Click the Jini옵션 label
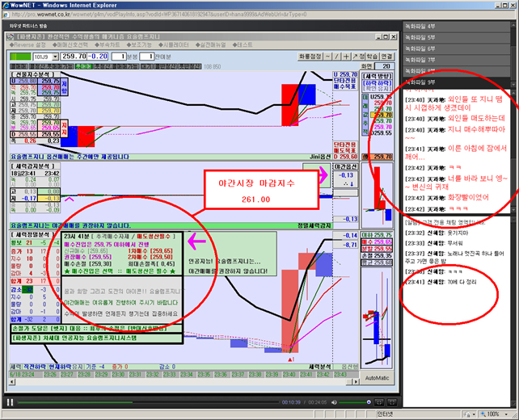Viewport: 519px width, 420px height. tap(320, 157)
